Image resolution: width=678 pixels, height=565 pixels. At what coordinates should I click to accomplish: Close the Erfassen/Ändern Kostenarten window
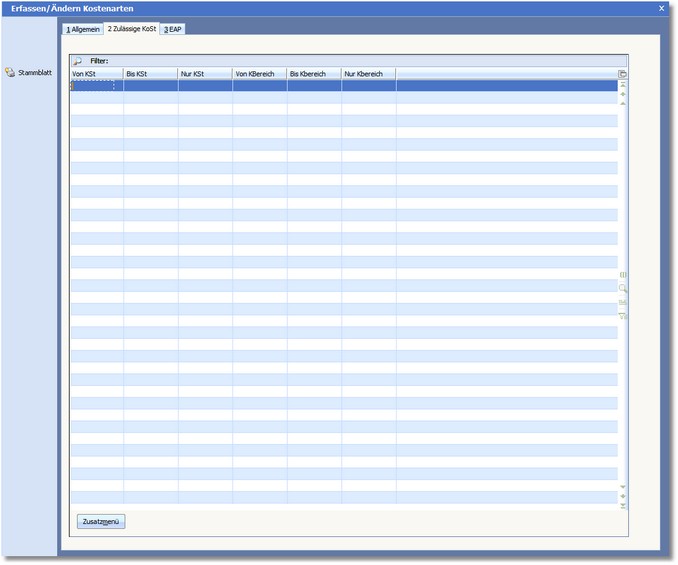661,8
